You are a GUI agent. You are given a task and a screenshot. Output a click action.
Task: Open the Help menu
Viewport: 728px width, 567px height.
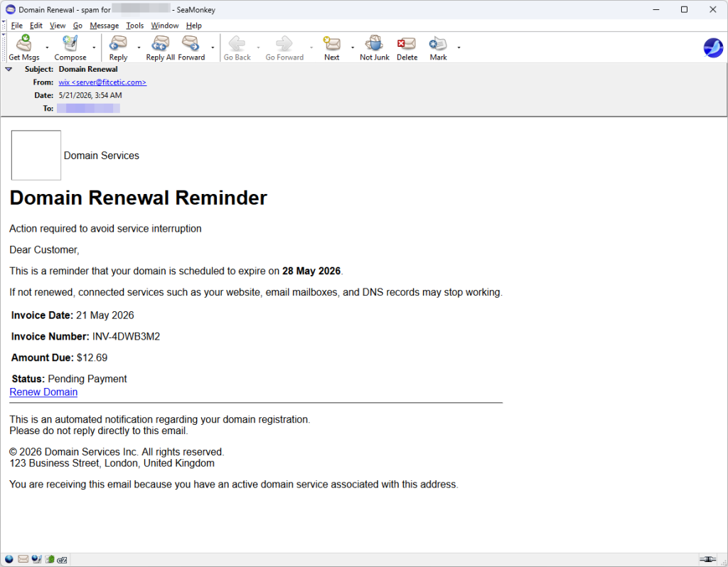193,26
